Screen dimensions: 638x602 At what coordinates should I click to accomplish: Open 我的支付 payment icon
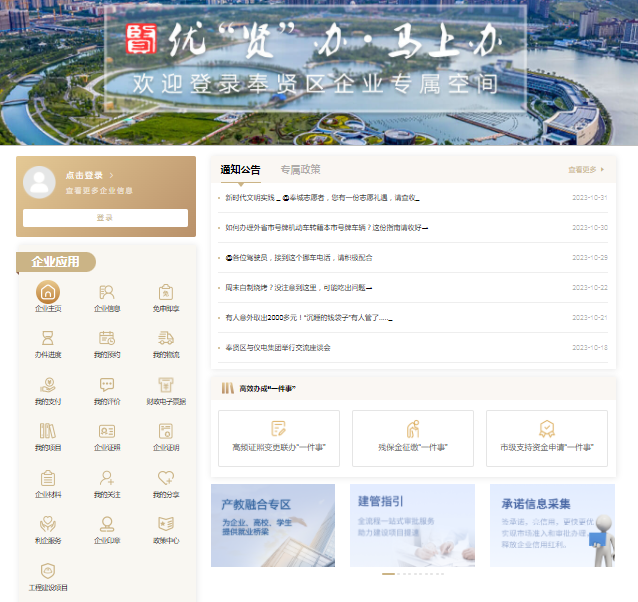coord(48,384)
